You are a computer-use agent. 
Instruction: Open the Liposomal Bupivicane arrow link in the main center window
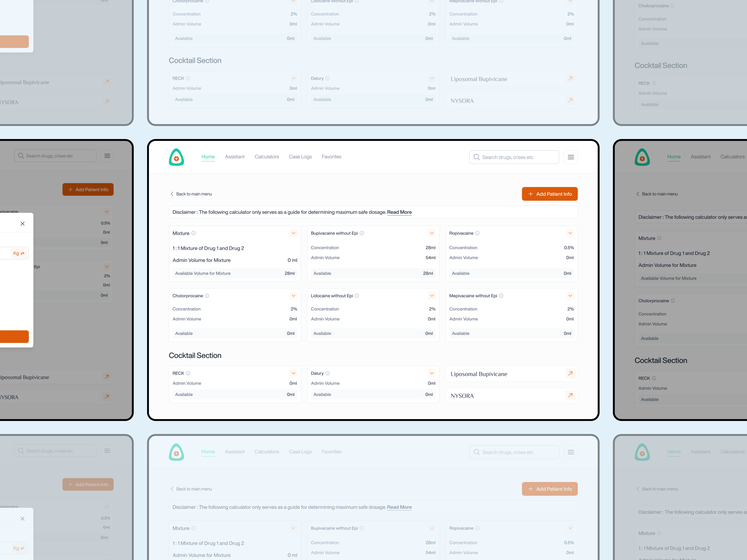click(x=570, y=373)
